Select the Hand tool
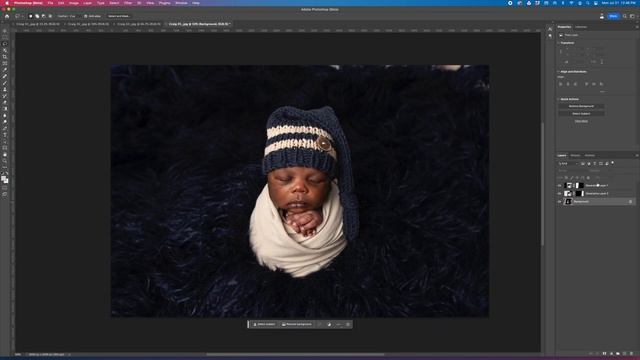640x360 pixels. 5,155
